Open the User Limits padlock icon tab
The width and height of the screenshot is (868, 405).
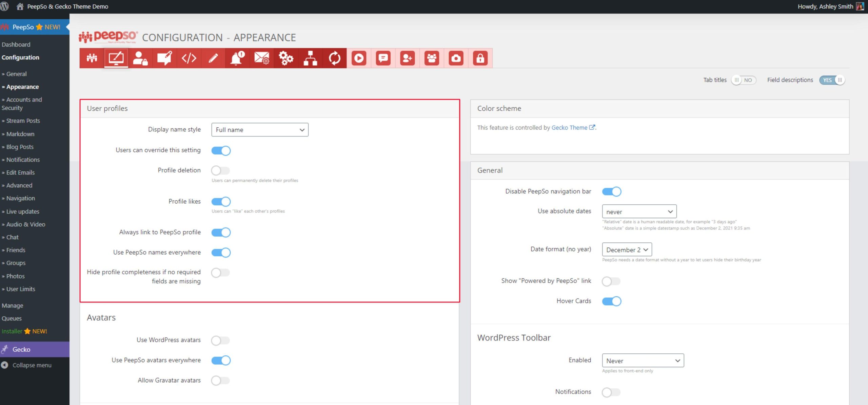click(x=480, y=58)
